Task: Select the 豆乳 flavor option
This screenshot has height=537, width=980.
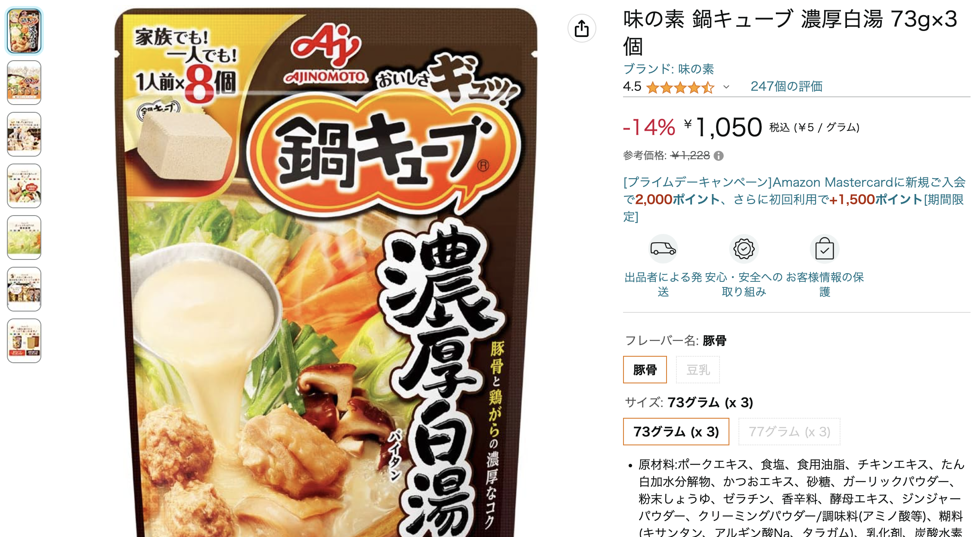Action: tap(698, 370)
